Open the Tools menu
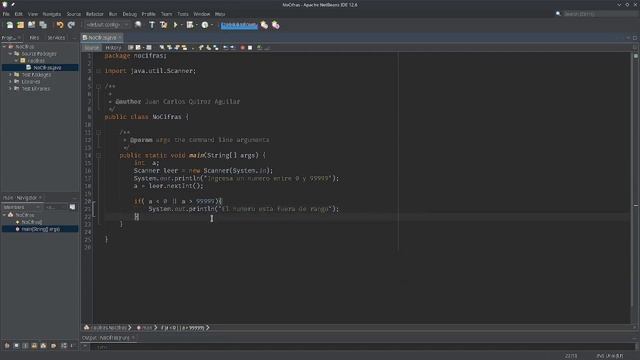 (x=182, y=14)
